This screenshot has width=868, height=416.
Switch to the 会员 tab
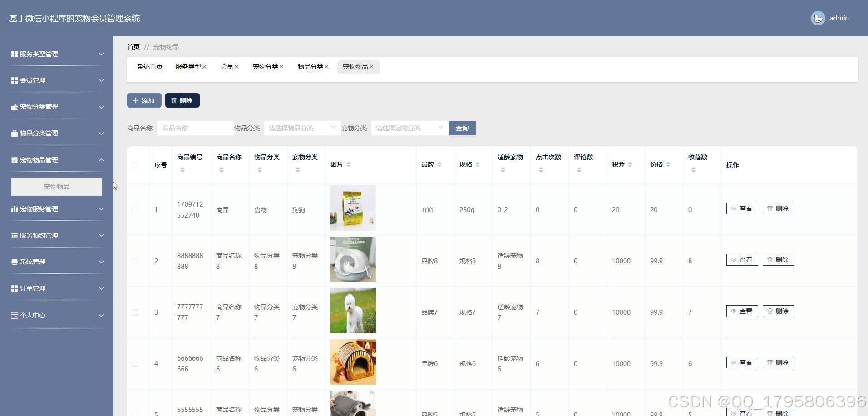[x=227, y=67]
